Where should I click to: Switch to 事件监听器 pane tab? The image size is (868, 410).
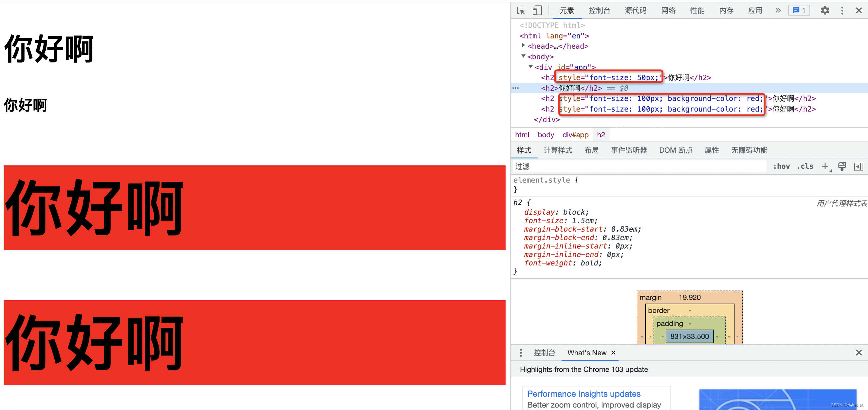(629, 150)
